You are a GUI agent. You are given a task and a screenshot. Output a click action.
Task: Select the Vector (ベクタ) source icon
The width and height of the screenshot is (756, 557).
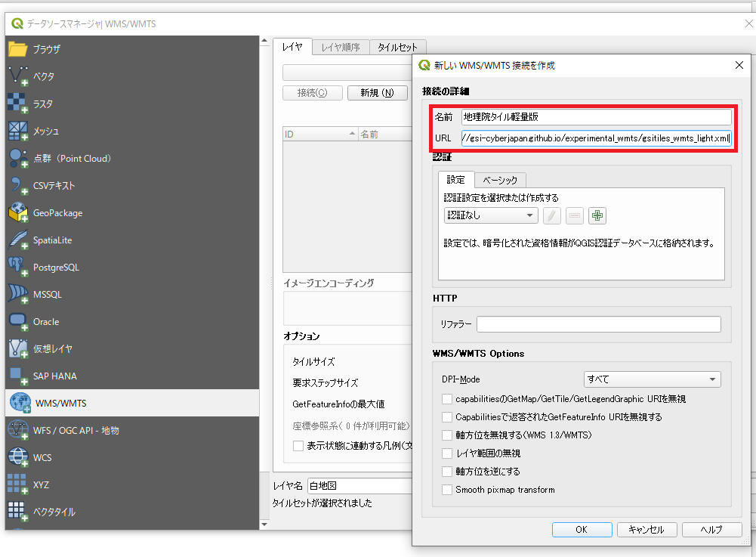coord(18,76)
